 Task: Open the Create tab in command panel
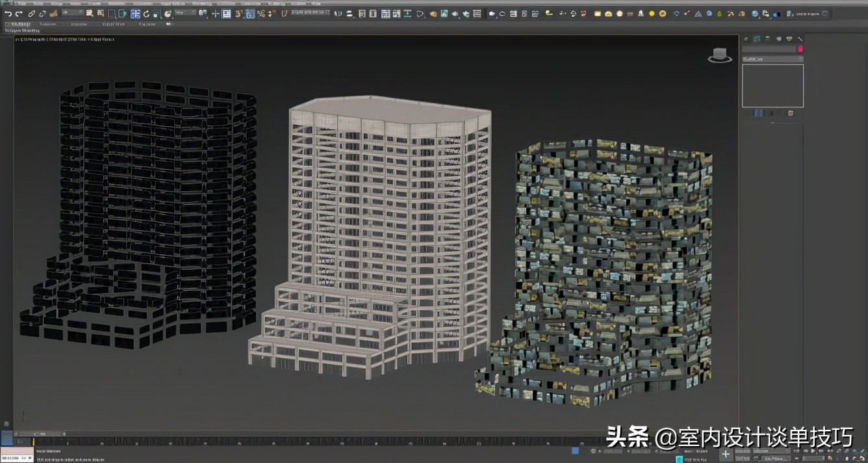coord(747,39)
